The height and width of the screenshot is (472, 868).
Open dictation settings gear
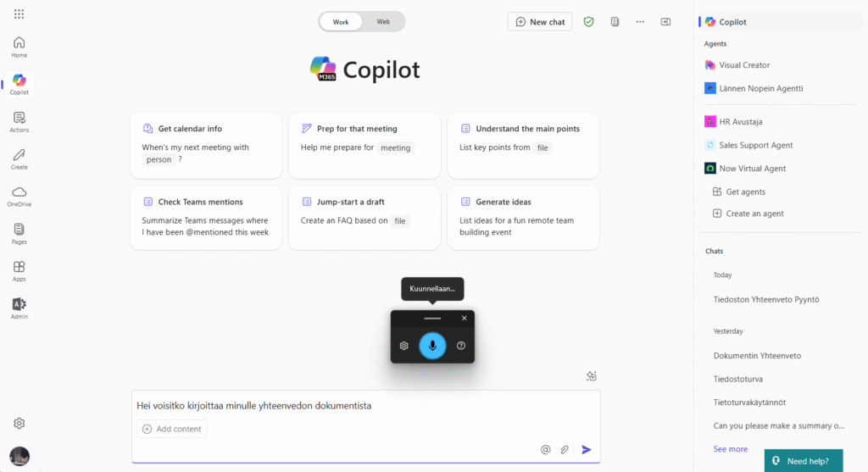[404, 346]
